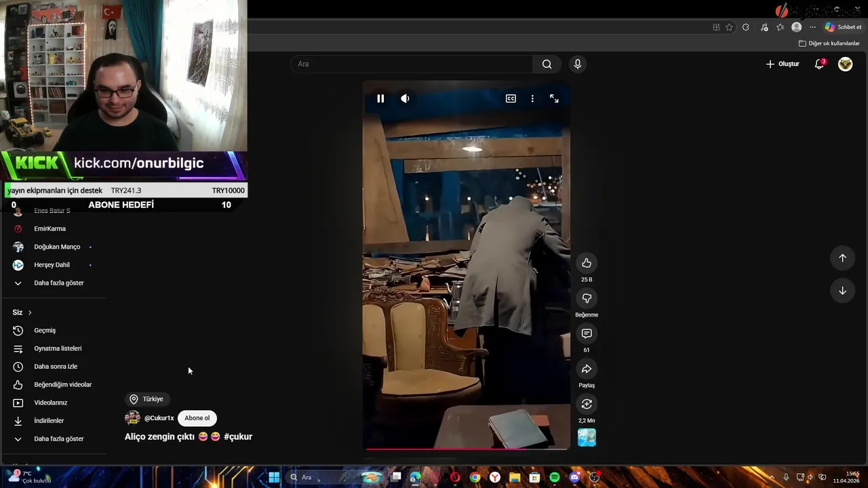Go to next Short with down arrow
Image resolution: width=868 pixels, height=488 pixels.
[x=842, y=291]
